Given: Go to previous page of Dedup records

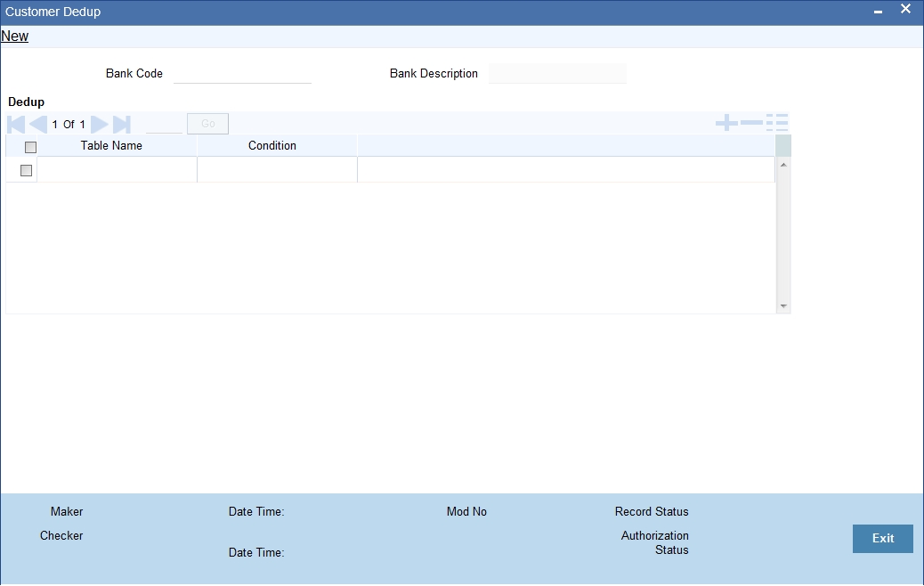Looking at the screenshot, I should (x=38, y=125).
